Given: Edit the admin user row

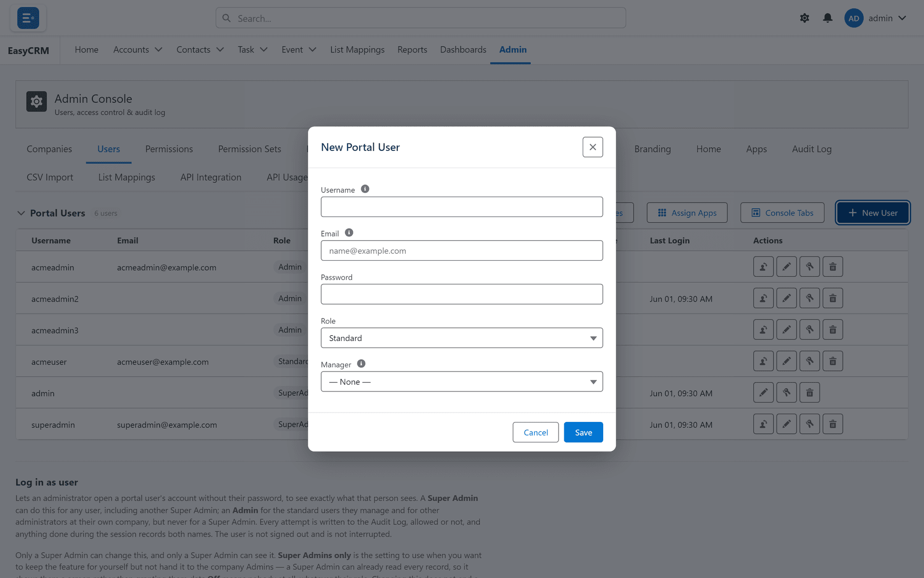Looking at the screenshot, I should 763,393.
